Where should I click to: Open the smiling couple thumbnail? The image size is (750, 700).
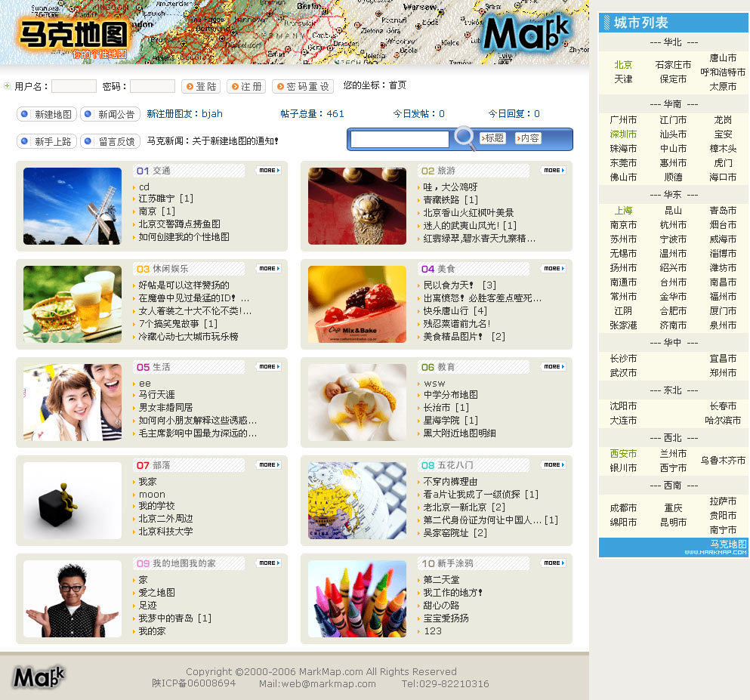click(x=73, y=402)
